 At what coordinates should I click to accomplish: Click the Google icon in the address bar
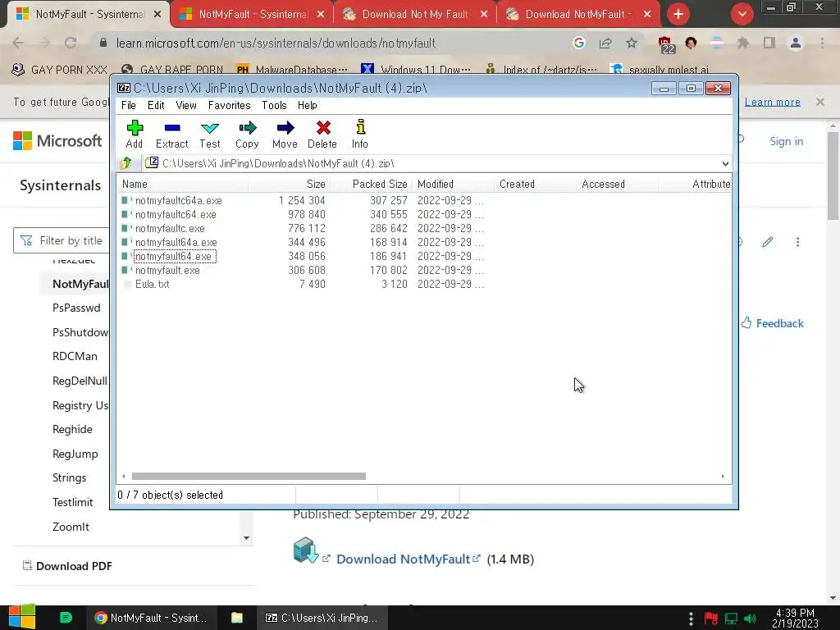578,43
